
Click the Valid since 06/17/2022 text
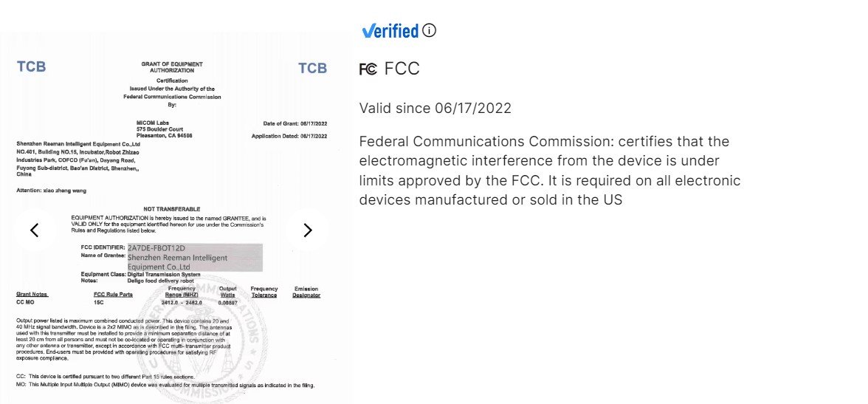[x=435, y=108]
